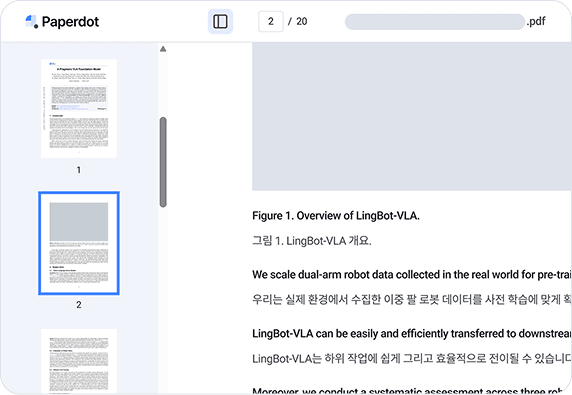The width and height of the screenshot is (572, 395).
Task: Click Korean line 'LingBot-VLA는 하위 작업에'
Action: (412, 359)
